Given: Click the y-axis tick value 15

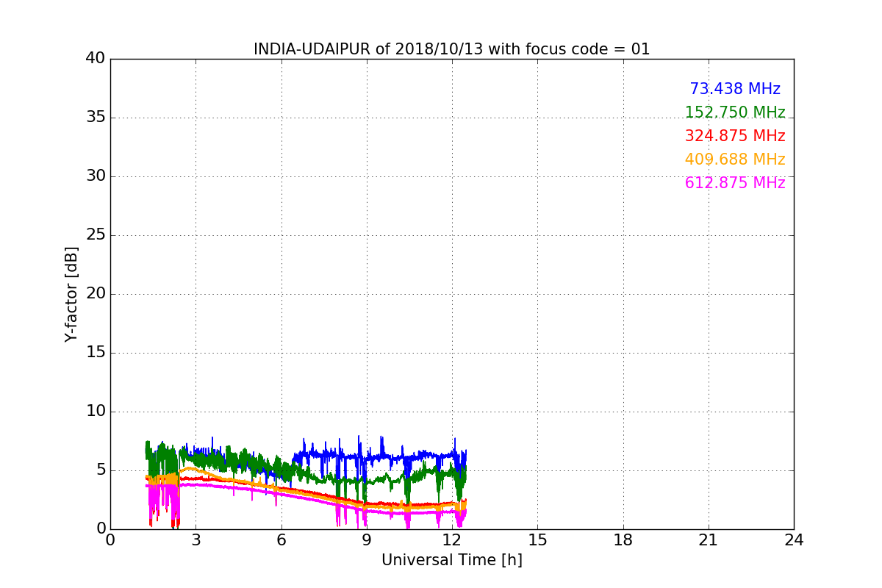Looking at the screenshot, I should 96,353.
